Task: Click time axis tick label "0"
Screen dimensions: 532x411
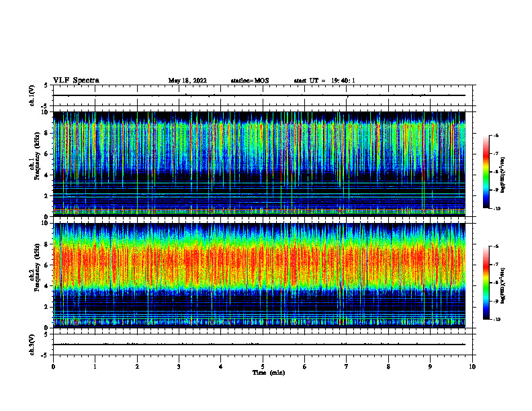Action: click(53, 367)
